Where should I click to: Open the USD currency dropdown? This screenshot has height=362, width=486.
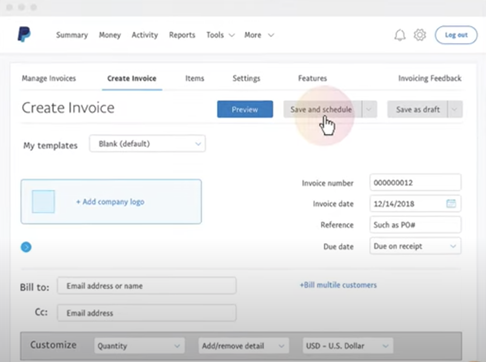[348, 346]
